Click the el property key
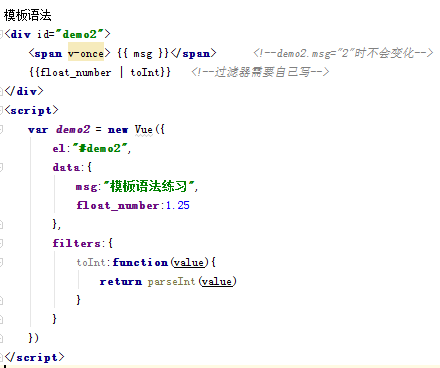The image size is (440, 368). click(x=59, y=148)
